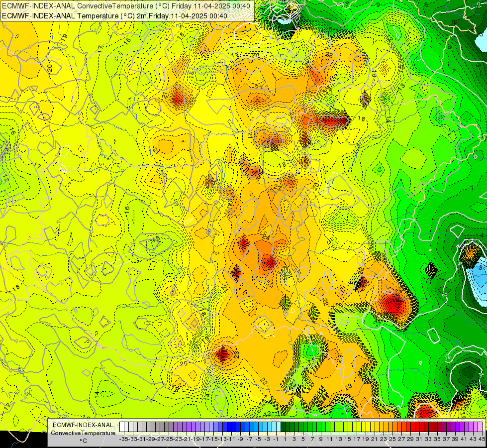487x448 pixels.
Task: Select the -25 legend scale value
Action: tap(169, 439)
